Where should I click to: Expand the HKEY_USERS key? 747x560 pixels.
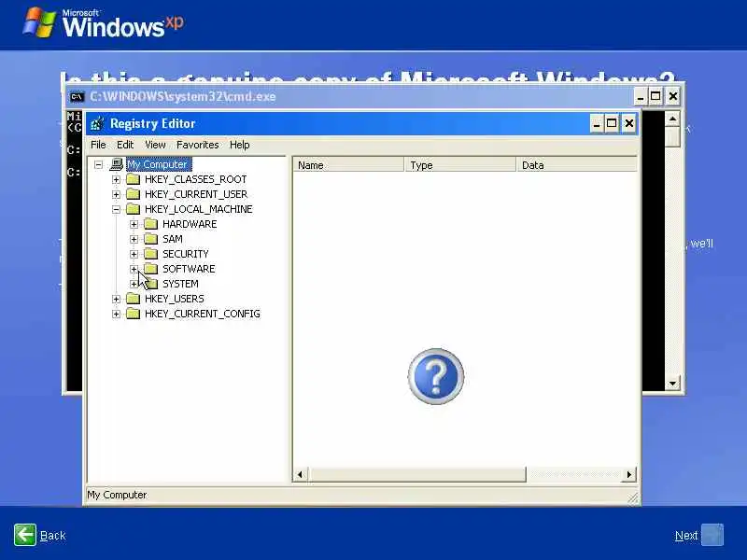116,299
